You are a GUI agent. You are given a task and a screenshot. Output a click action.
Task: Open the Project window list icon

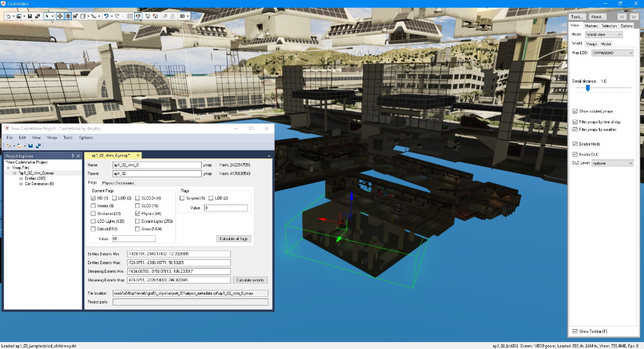click(129, 16)
